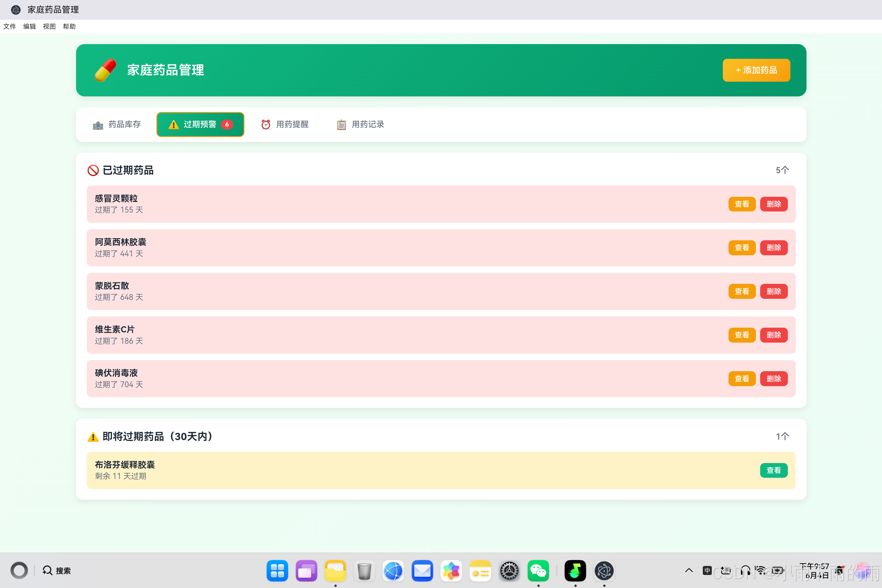View details of 阿莫西林胶囊
The width and height of the screenshot is (882, 588).
pyautogui.click(x=742, y=248)
